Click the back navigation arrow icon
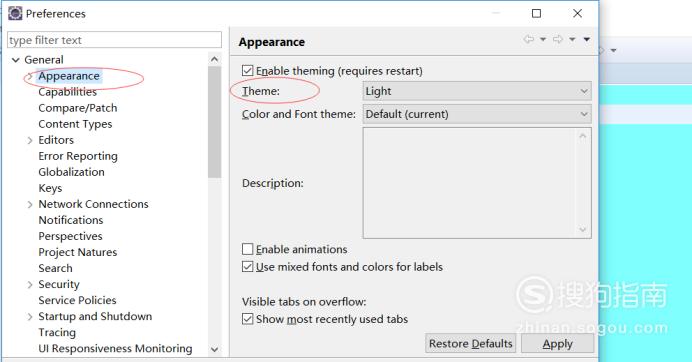 click(528, 39)
